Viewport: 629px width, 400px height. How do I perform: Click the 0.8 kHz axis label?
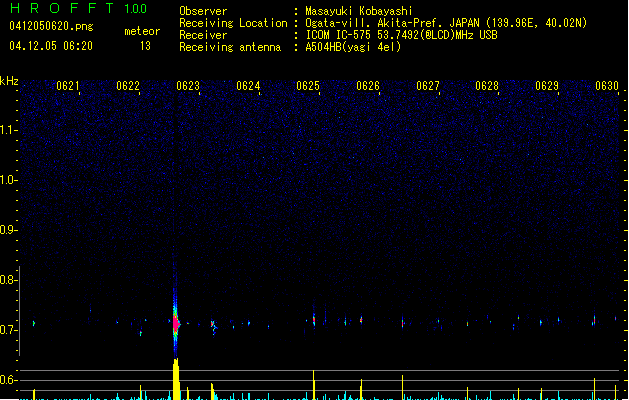point(8,280)
